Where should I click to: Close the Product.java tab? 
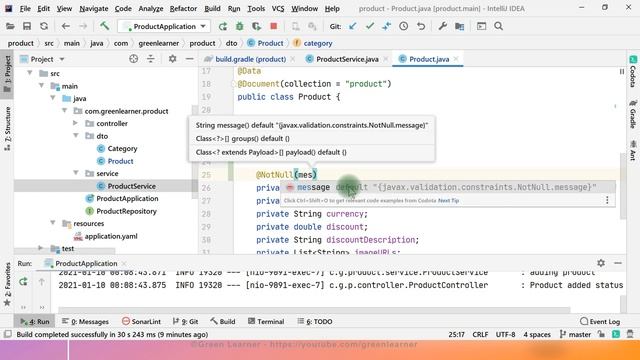pyautogui.click(x=456, y=59)
